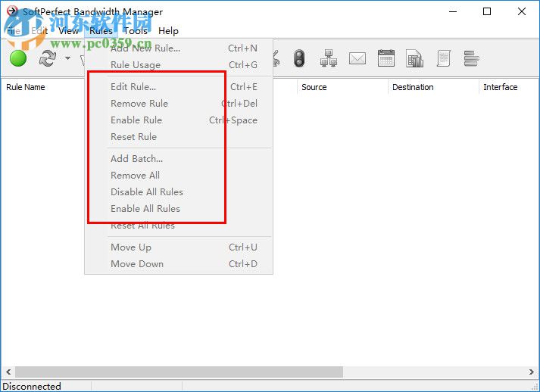Choose Disable All Rules entry
The image size is (540, 392).
[x=179, y=191]
